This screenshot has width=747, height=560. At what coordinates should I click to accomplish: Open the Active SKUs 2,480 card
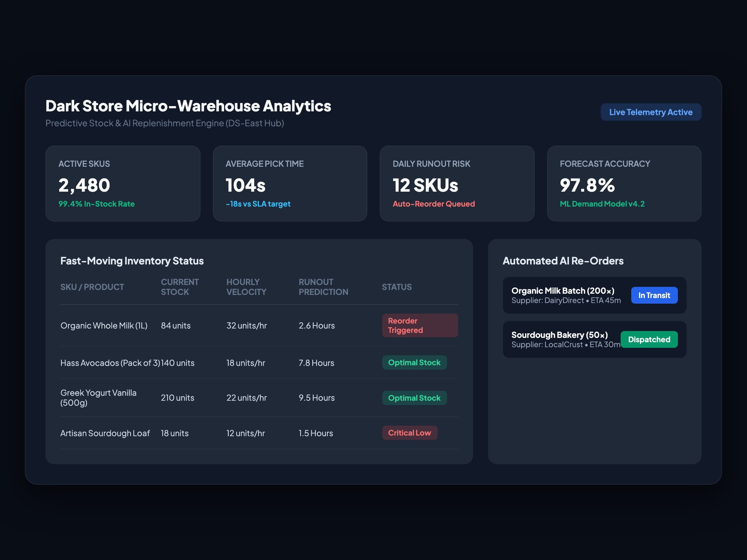click(x=123, y=184)
